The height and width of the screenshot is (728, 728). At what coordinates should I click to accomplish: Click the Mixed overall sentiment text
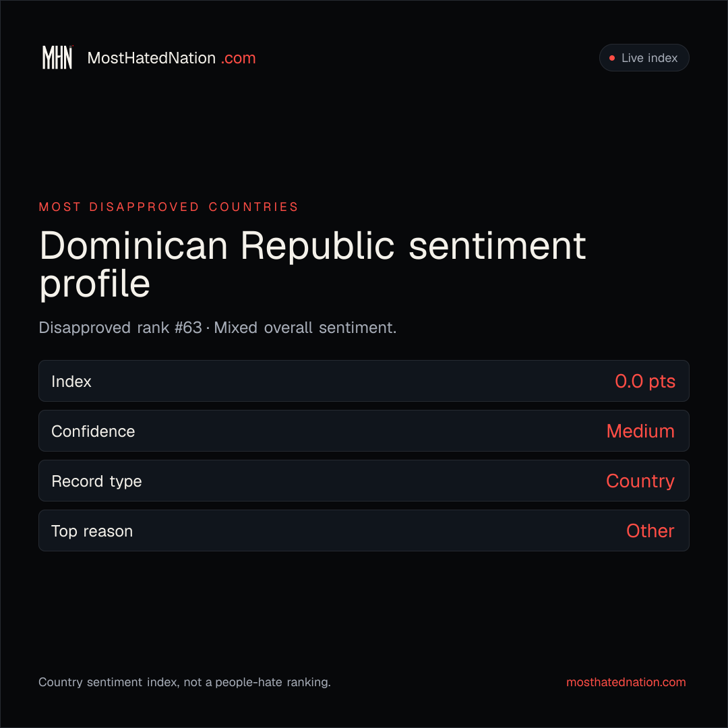(x=305, y=328)
